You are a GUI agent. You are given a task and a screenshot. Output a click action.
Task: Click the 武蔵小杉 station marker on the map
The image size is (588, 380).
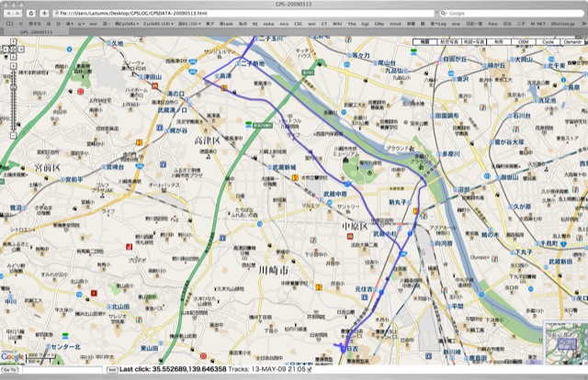400,229
